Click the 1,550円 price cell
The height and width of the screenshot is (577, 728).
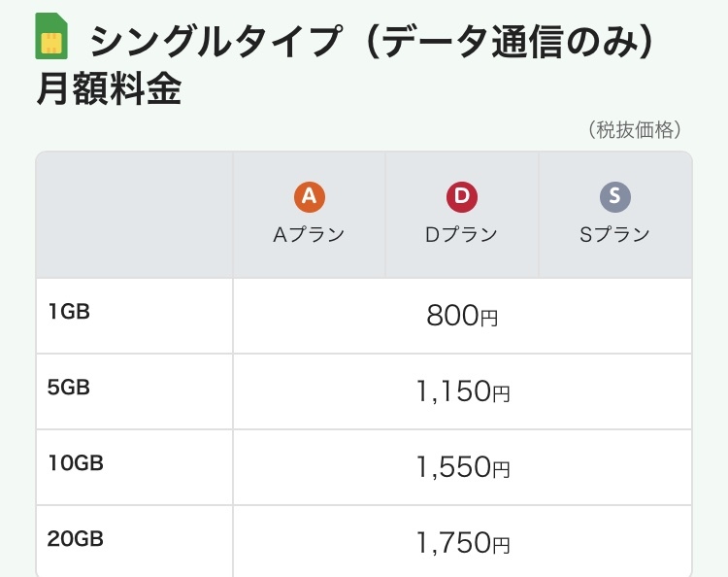[462, 467]
